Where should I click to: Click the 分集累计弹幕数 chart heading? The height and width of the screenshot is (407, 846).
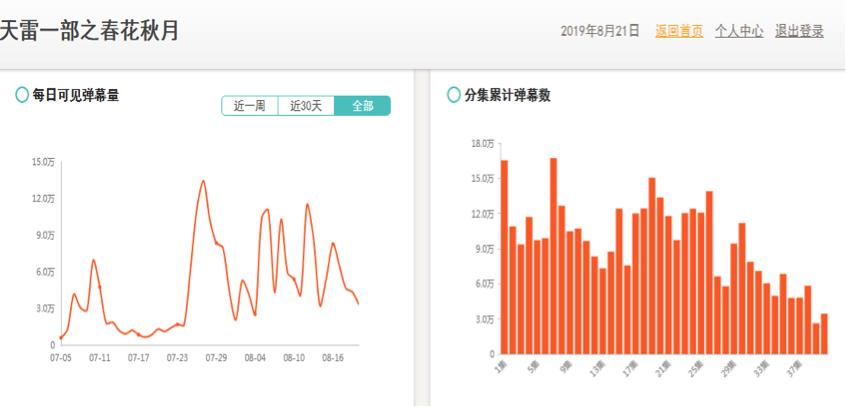click(x=507, y=96)
